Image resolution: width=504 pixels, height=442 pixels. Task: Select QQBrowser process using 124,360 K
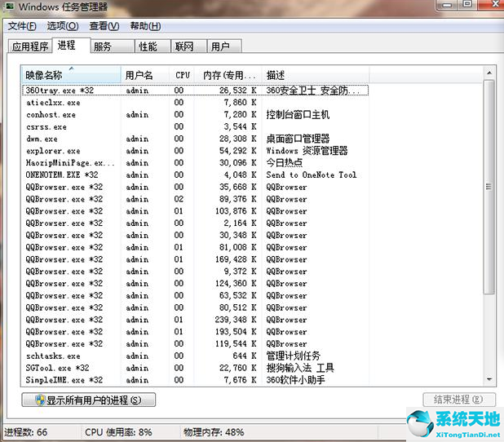tap(196, 283)
